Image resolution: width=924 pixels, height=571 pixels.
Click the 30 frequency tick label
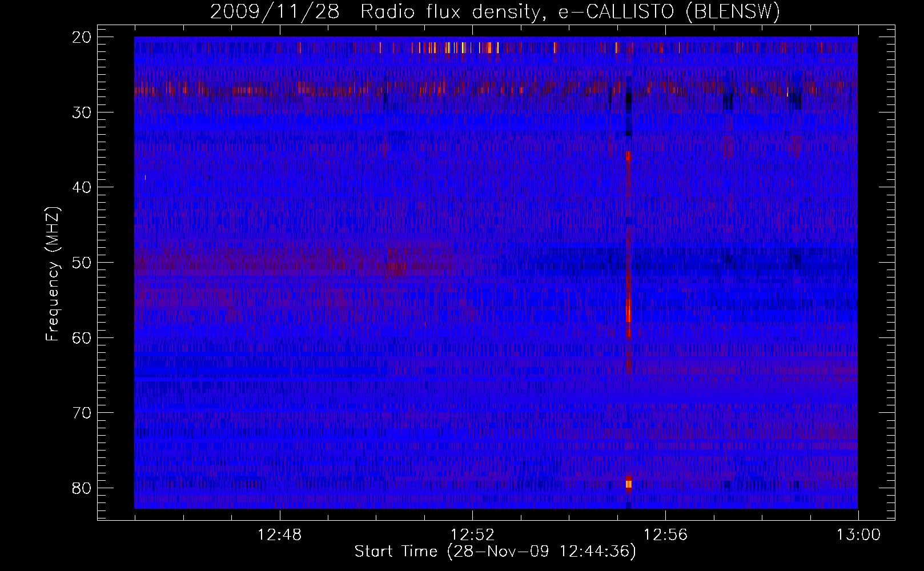(82, 112)
